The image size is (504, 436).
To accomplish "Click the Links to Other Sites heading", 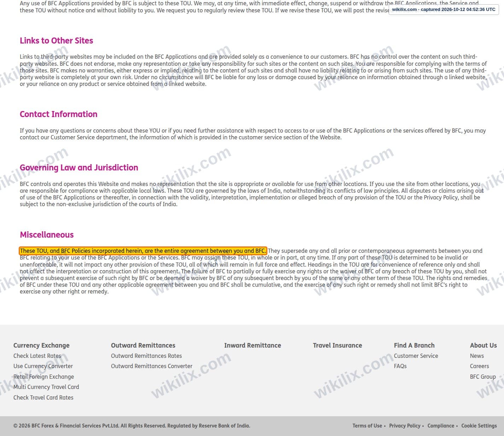I will coord(56,41).
